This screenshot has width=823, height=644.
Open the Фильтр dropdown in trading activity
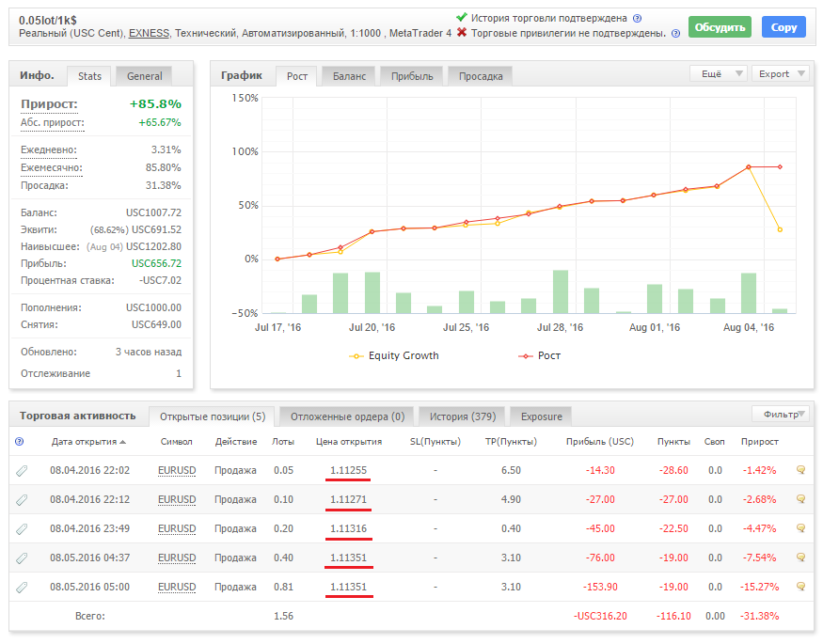click(x=781, y=415)
